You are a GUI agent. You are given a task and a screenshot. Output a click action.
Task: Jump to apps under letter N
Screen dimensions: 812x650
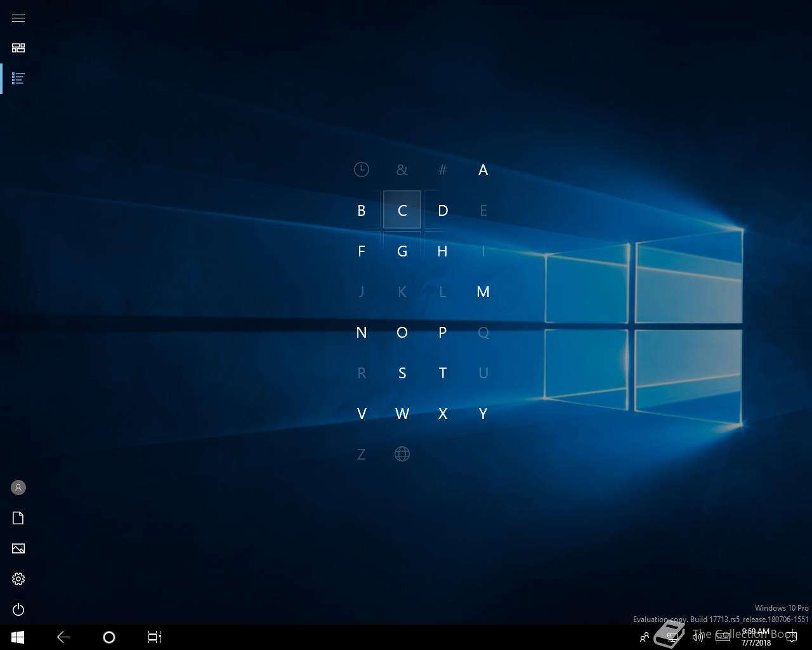pos(362,332)
